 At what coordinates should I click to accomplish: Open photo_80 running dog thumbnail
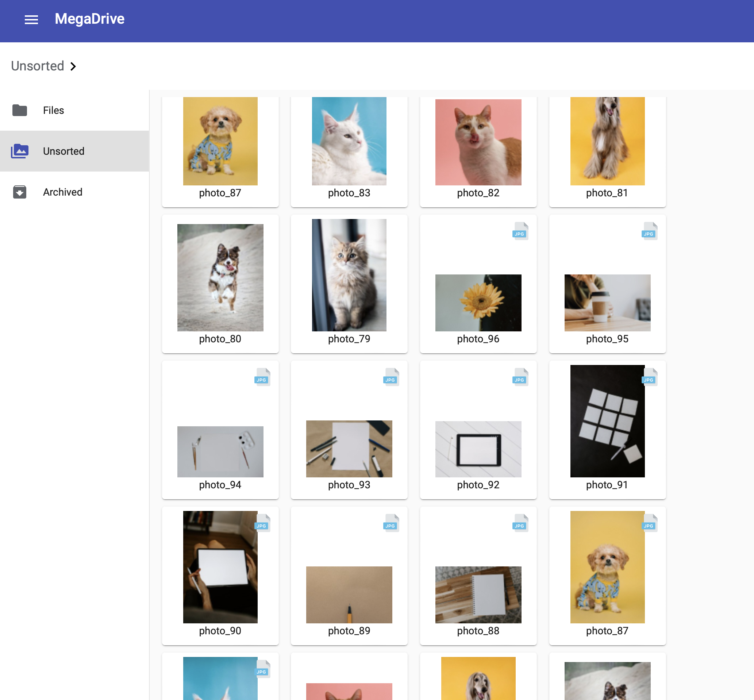point(220,278)
